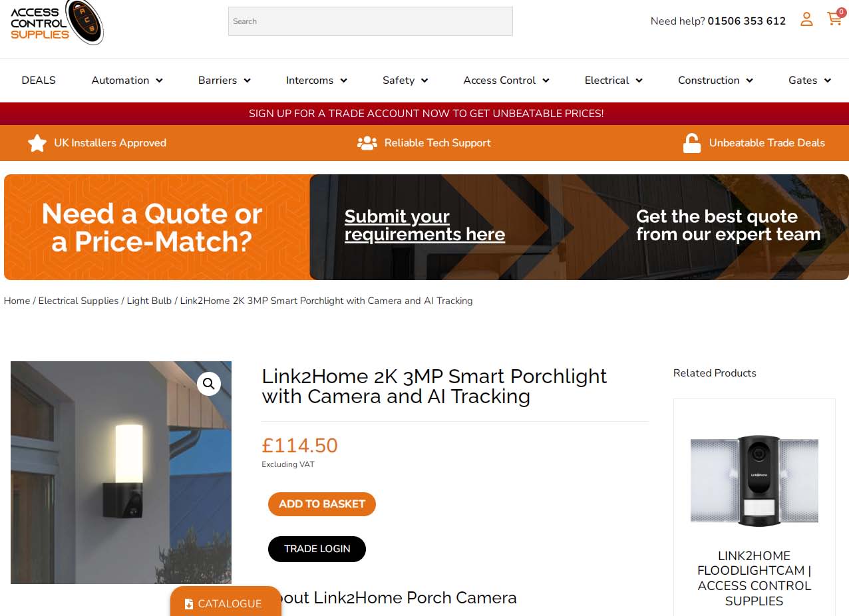The height and width of the screenshot is (616, 849).
Task: Open the shopping basket icon
Action: pos(834,18)
